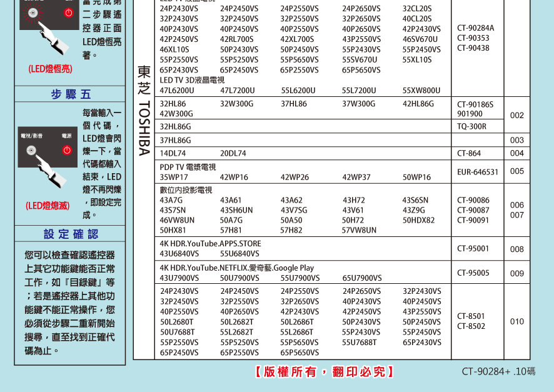Viewport: 554px width, 392px height.
Task: Click TV model 35WP17
Action: (173, 178)
